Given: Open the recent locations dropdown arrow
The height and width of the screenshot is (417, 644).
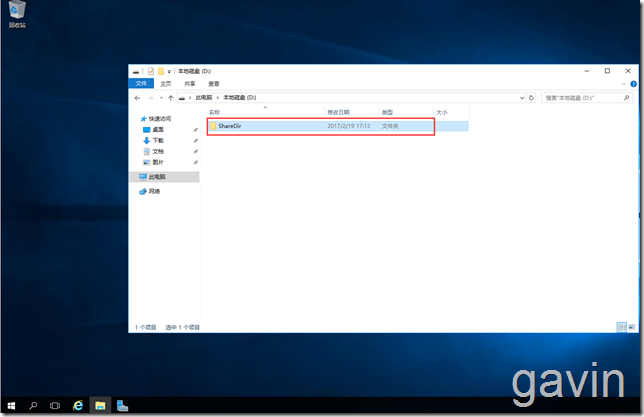Looking at the screenshot, I should tap(161, 98).
